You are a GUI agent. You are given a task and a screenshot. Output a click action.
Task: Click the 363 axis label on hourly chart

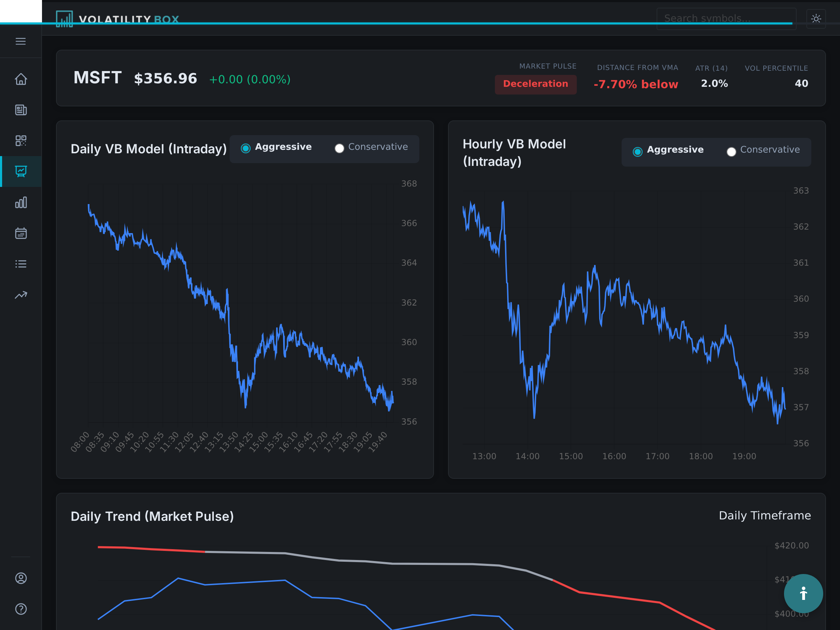click(x=801, y=191)
